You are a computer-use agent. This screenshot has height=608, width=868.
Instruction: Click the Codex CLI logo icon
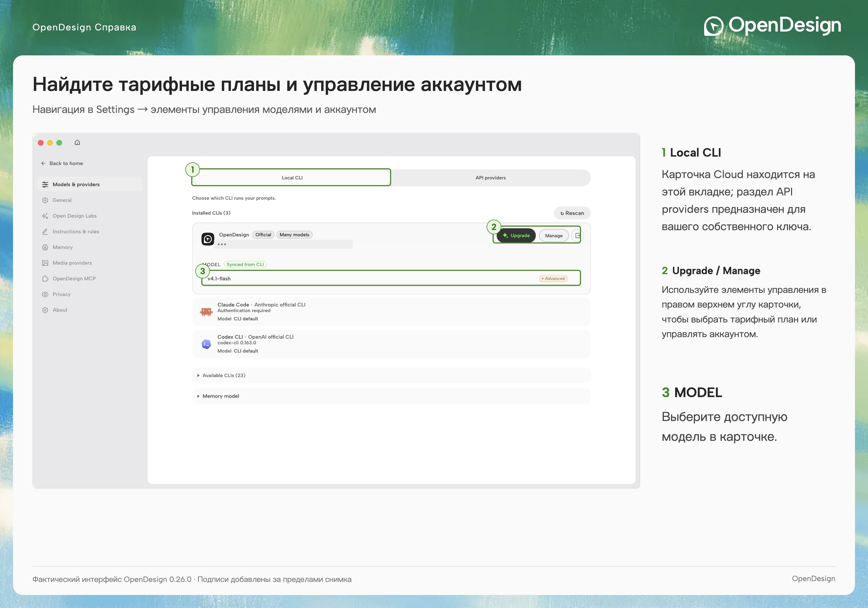click(206, 344)
